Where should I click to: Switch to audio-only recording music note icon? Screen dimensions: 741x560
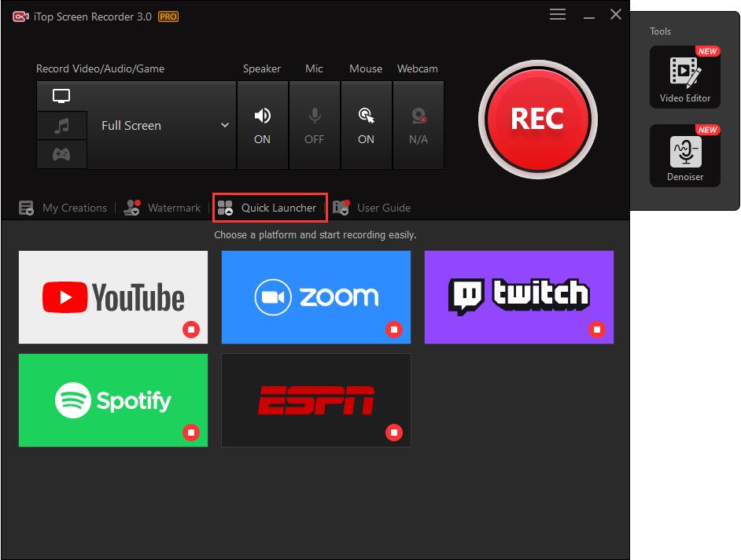click(61, 126)
